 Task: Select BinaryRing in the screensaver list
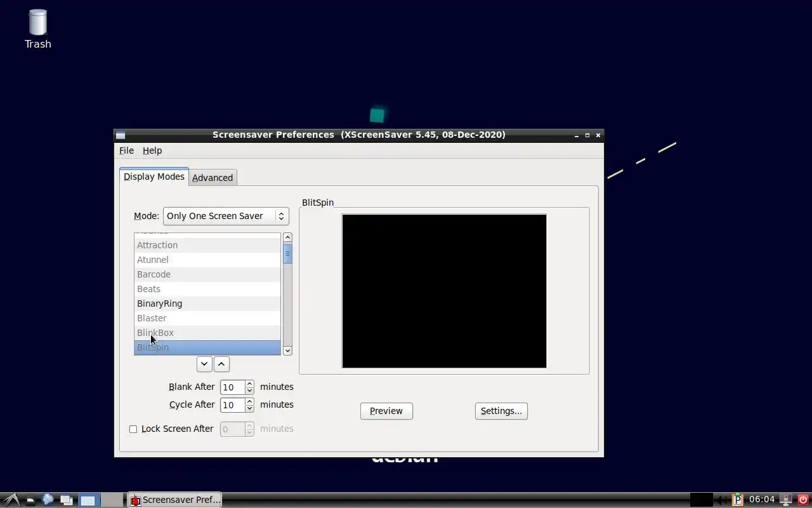tap(207, 304)
